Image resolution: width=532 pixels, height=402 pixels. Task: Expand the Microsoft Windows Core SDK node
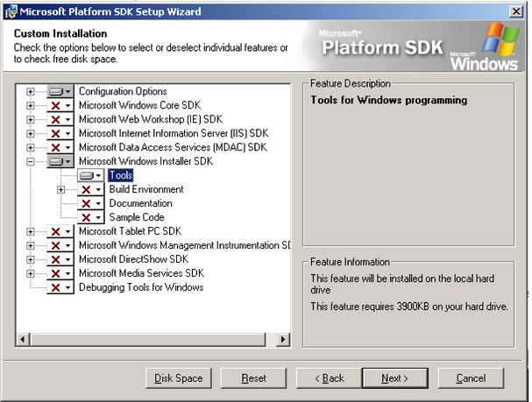click(30, 105)
